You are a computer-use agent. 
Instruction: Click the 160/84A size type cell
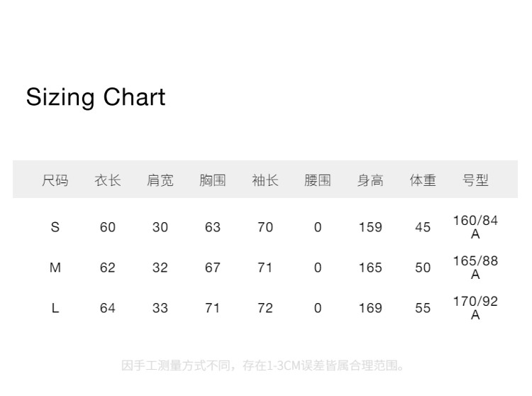click(x=475, y=227)
